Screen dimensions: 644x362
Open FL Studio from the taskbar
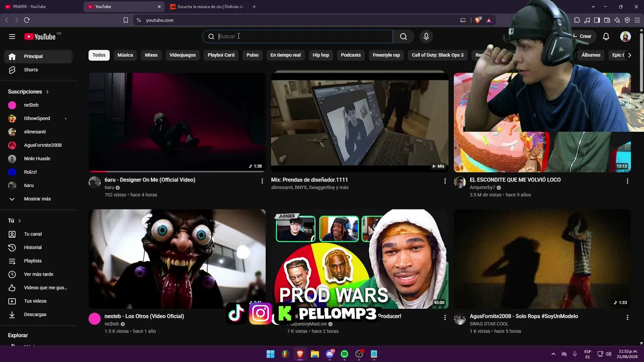pos(285,354)
